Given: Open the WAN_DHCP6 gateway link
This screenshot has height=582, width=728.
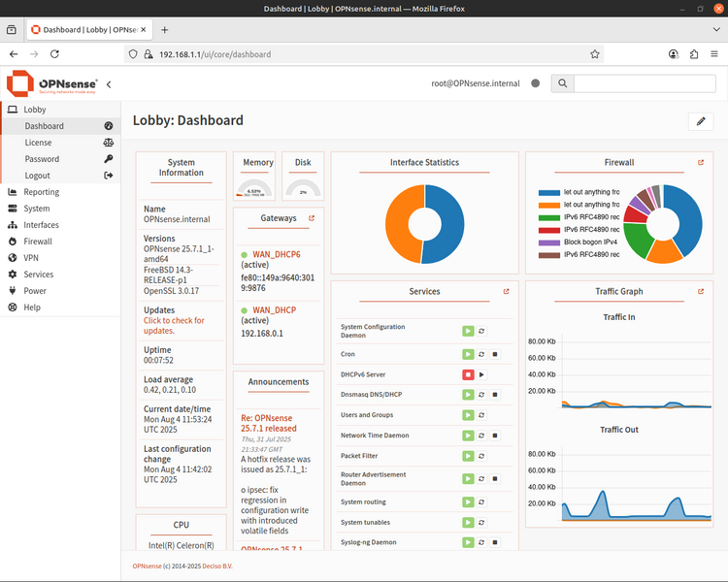Looking at the screenshot, I should pos(277,254).
